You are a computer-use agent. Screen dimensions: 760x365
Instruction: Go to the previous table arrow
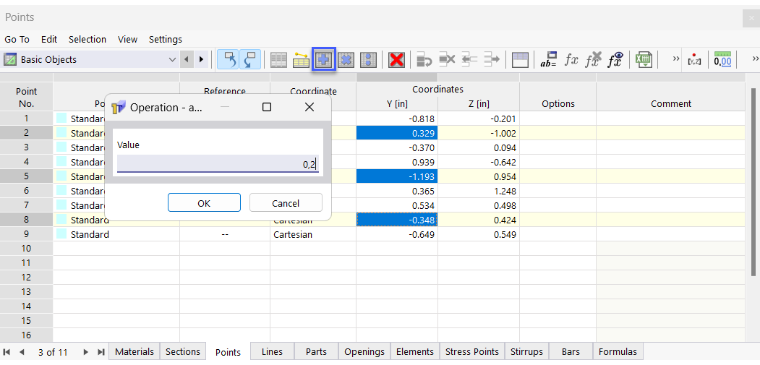pyautogui.click(x=22, y=352)
